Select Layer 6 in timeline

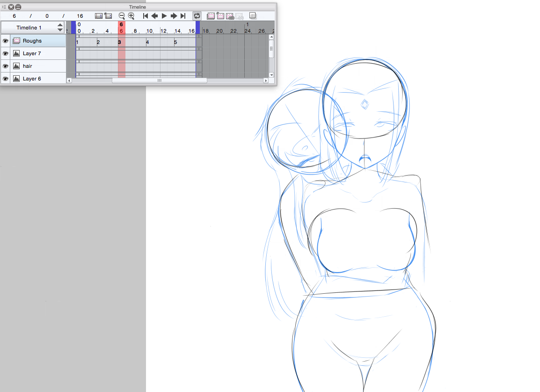click(x=38, y=79)
